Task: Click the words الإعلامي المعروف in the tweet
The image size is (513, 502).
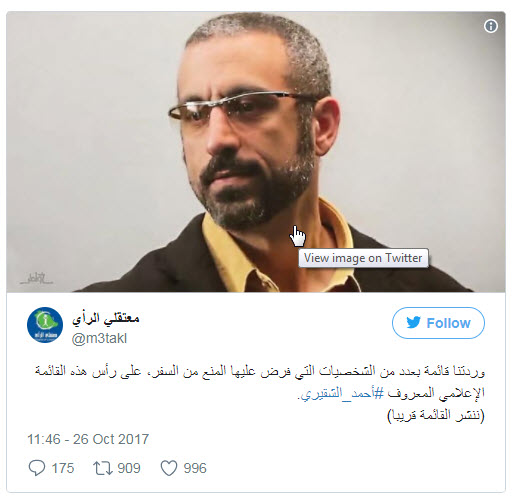Action: tap(437, 393)
